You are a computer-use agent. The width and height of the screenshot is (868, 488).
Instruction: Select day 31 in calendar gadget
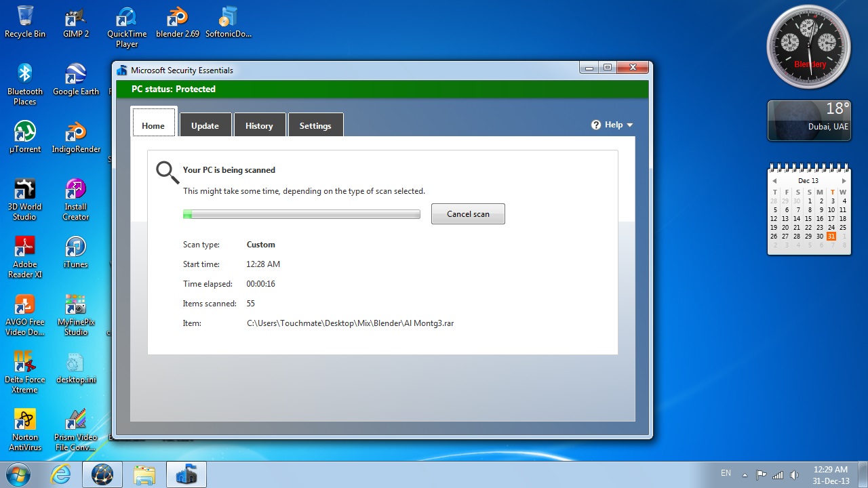click(x=831, y=236)
